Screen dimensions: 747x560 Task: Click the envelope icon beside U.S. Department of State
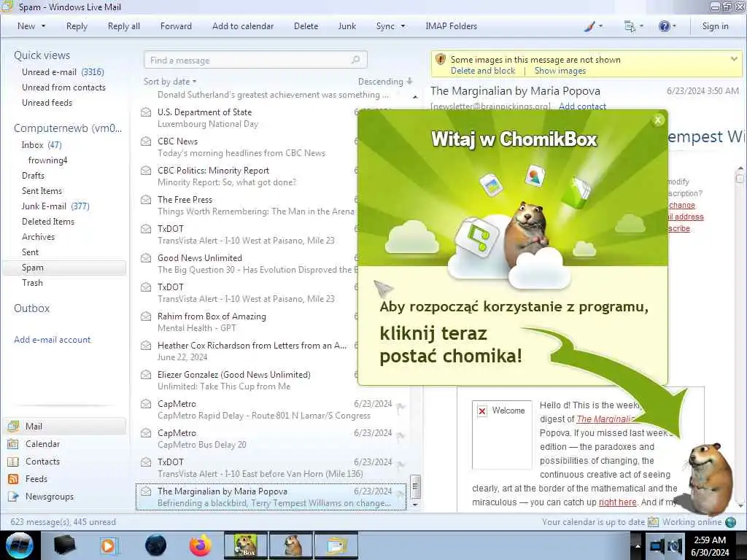pyautogui.click(x=146, y=112)
